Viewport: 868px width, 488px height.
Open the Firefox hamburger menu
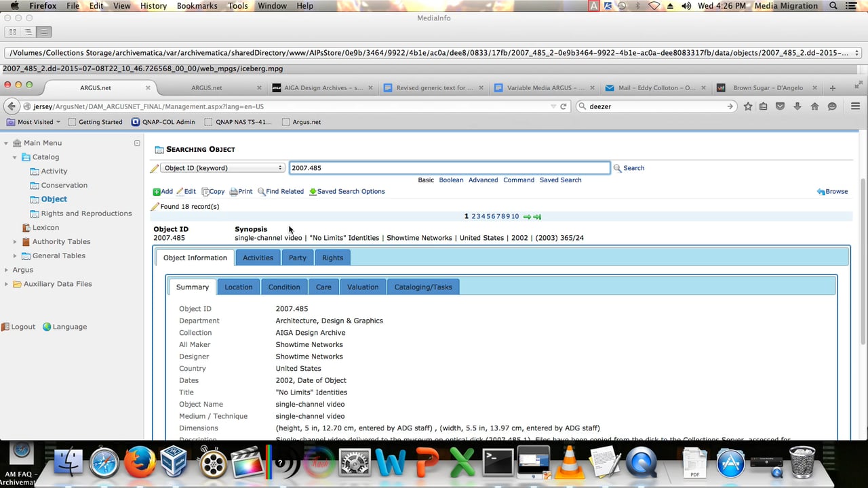click(x=855, y=106)
